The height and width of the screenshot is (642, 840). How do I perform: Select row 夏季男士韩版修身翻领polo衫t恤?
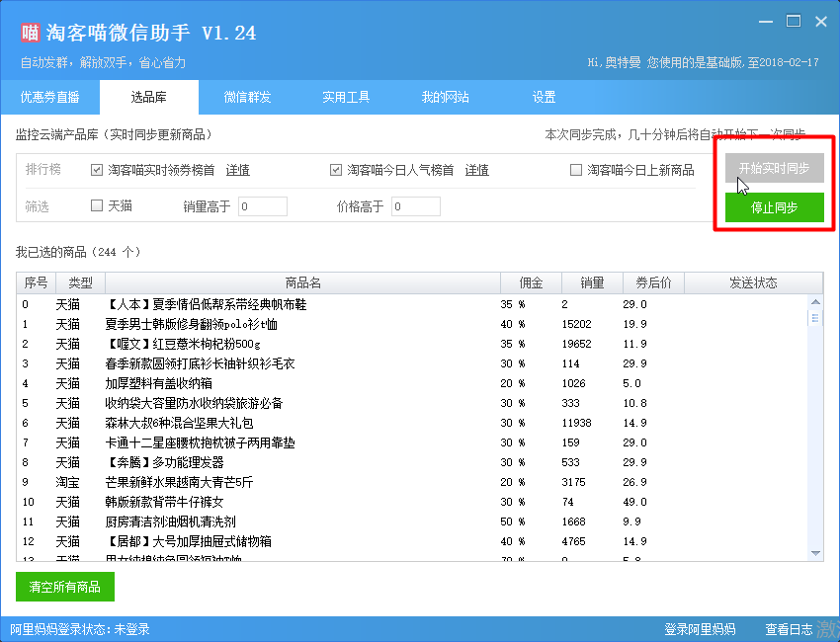pos(412,324)
